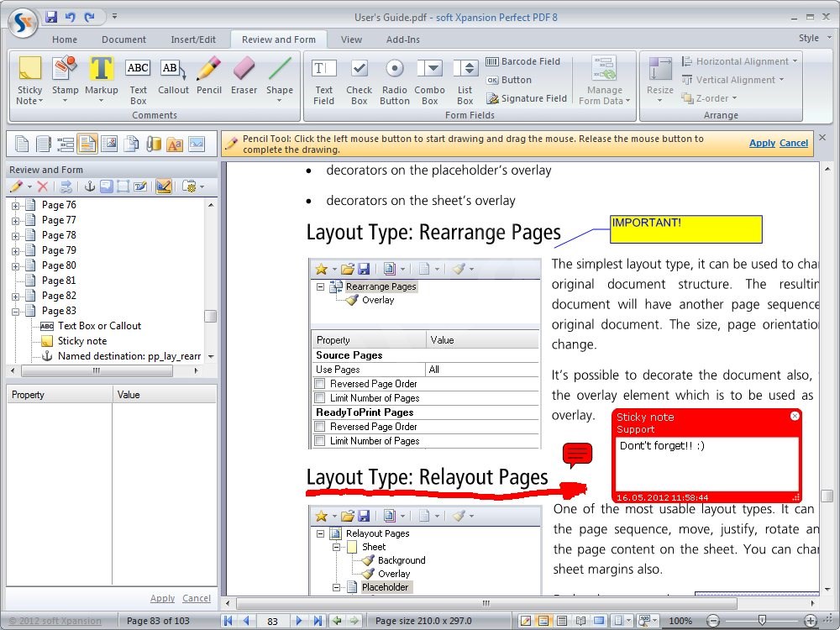Toggle form fields selection icon in panel toolbar

123,186
